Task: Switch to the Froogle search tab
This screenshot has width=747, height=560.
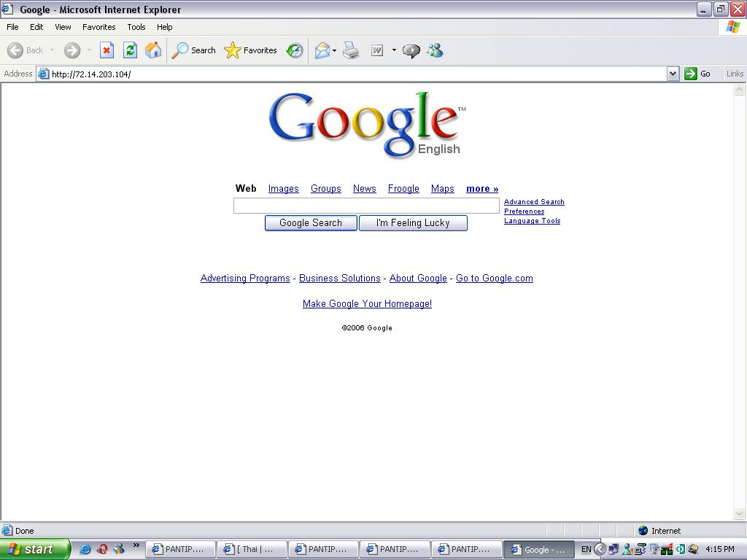Action: coord(403,189)
